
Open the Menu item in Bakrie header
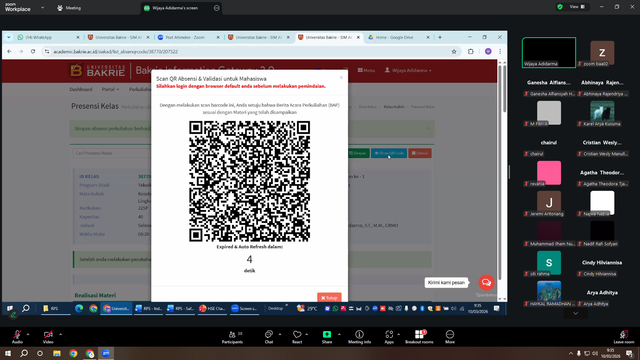(x=366, y=70)
